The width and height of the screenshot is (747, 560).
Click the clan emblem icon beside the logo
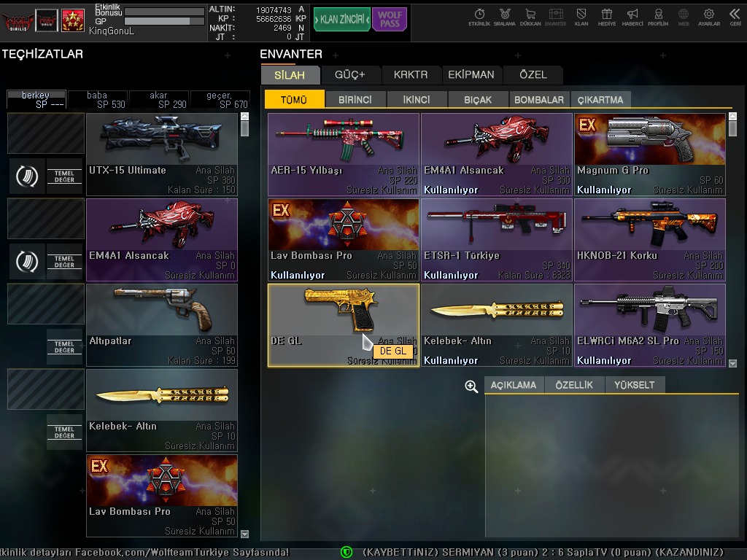(x=47, y=21)
